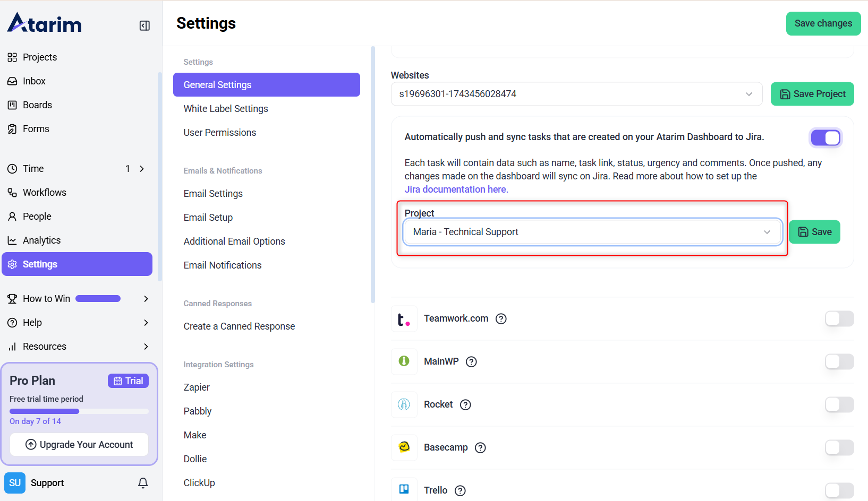Disable the Jira auto-sync toggle
The width and height of the screenshot is (868, 501).
pos(825,138)
